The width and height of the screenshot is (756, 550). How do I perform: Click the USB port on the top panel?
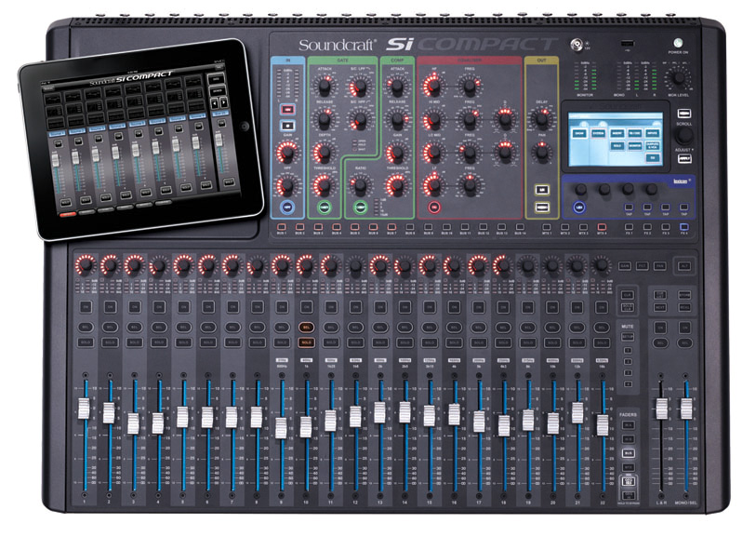(x=628, y=44)
